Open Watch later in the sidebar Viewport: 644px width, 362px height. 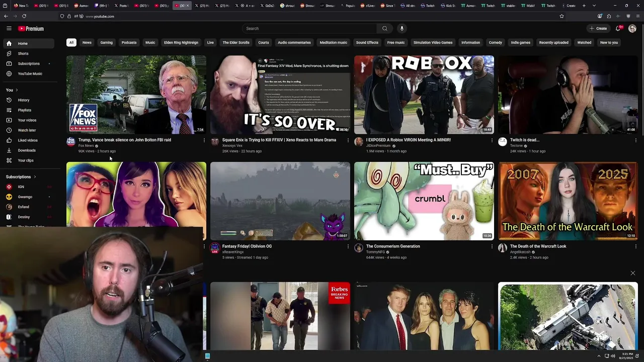(29, 130)
